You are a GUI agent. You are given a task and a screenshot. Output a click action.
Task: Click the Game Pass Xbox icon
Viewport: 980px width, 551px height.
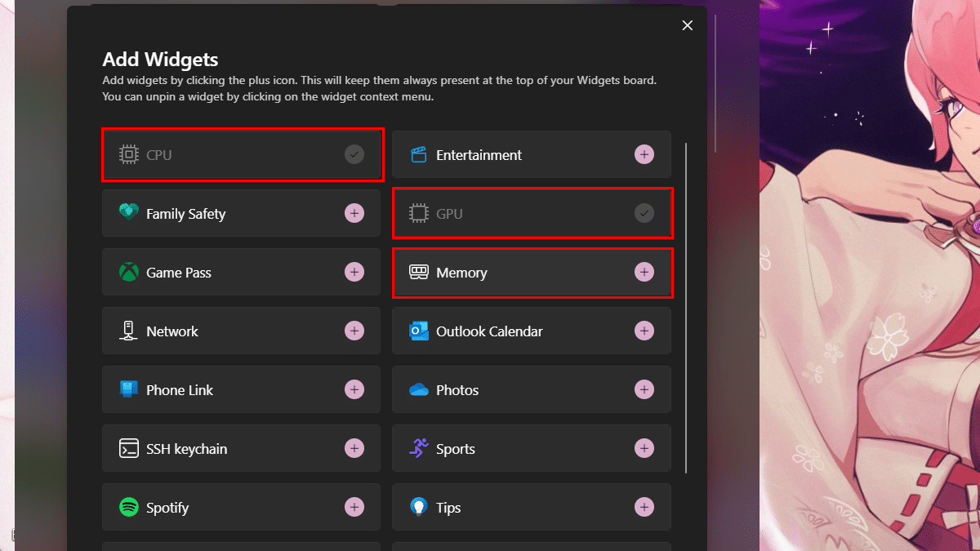tap(129, 272)
